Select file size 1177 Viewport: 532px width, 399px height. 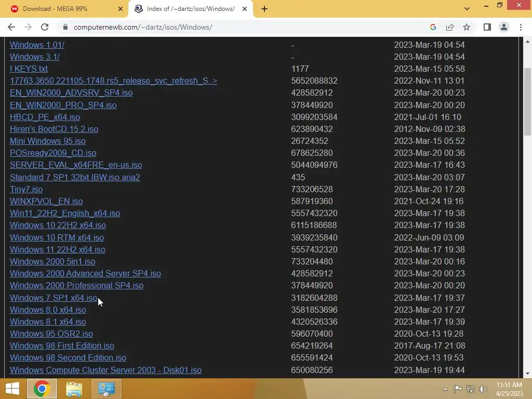pyautogui.click(x=300, y=69)
